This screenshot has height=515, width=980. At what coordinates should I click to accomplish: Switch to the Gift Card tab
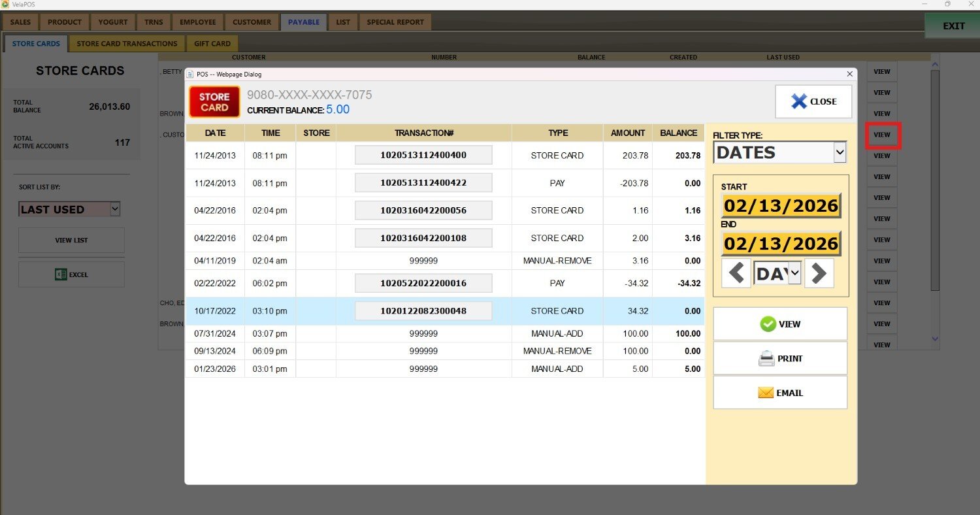212,44
